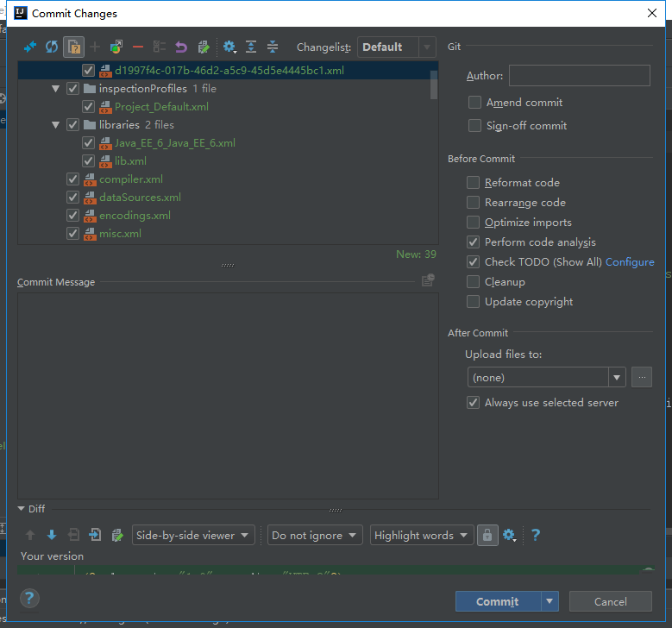Click the Compare Previous File icon in Diff
This screenshot has height=628, width=672.
tap(73, 535)
